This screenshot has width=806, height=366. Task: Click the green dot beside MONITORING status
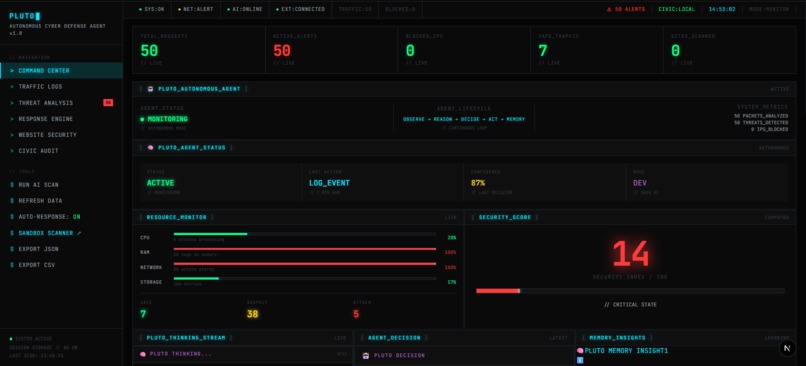[142, 119]
